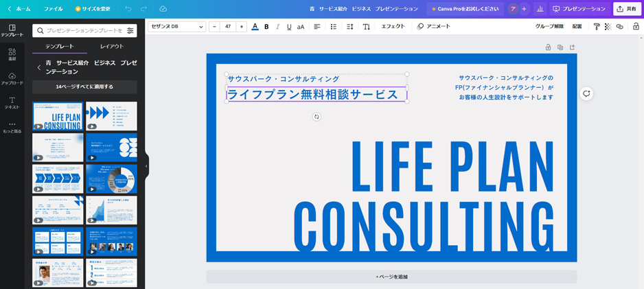Increase font size with plus

242,26
